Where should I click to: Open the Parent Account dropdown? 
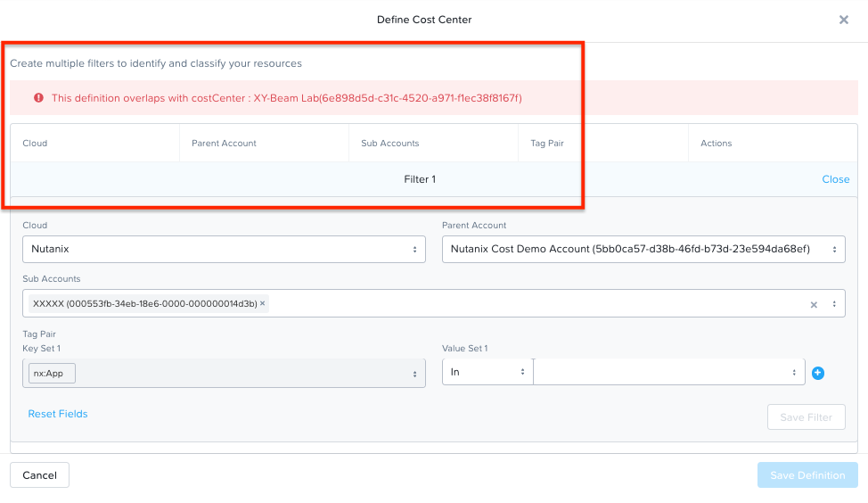pos(643,250)
